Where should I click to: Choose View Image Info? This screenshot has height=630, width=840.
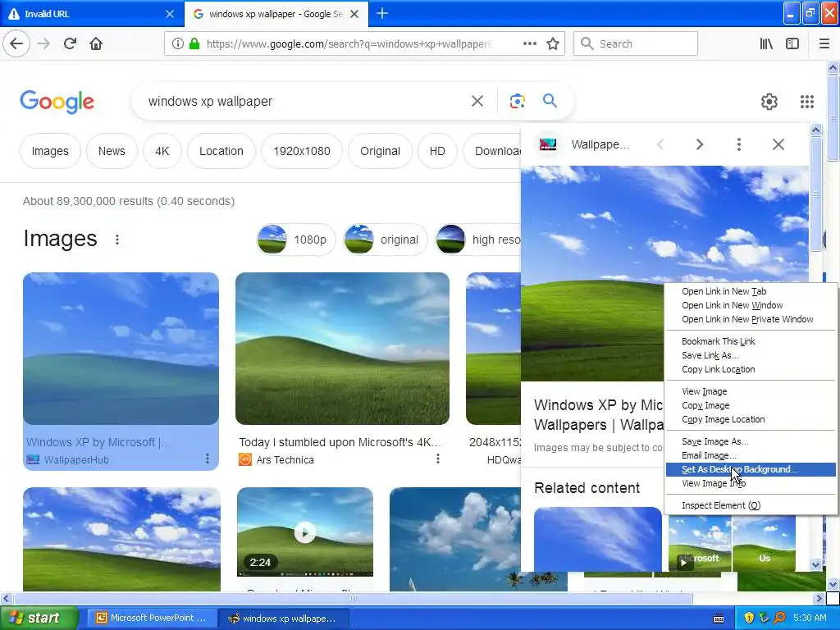[x=751, y=483]
